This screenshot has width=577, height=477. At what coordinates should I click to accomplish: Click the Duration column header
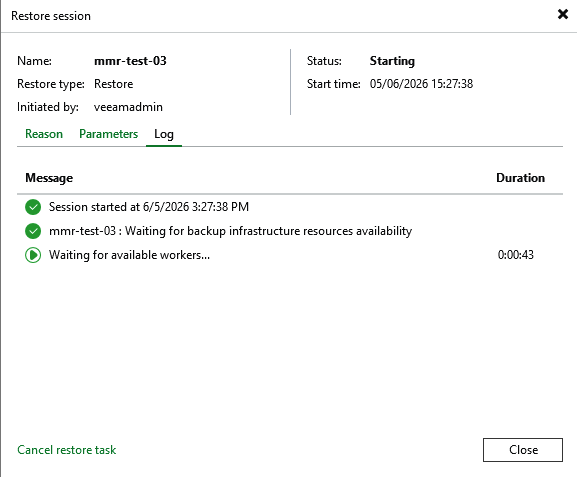click(x=520, y=178)
